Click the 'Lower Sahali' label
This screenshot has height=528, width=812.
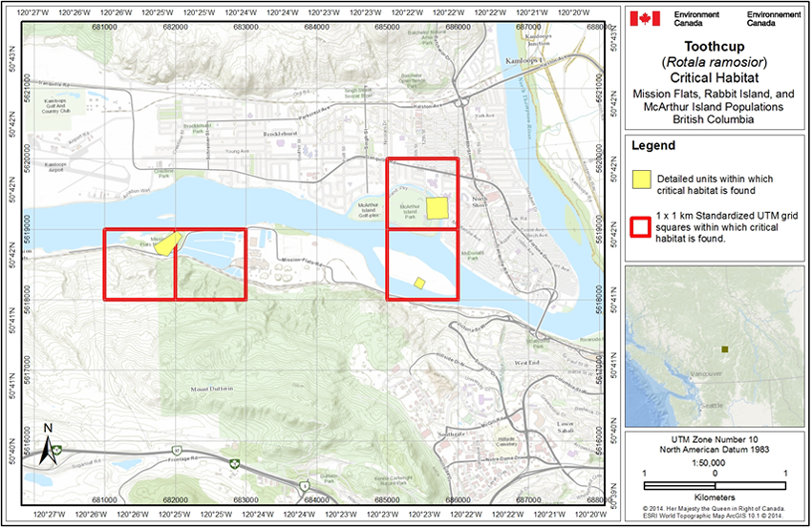click(x=565, y=427)
